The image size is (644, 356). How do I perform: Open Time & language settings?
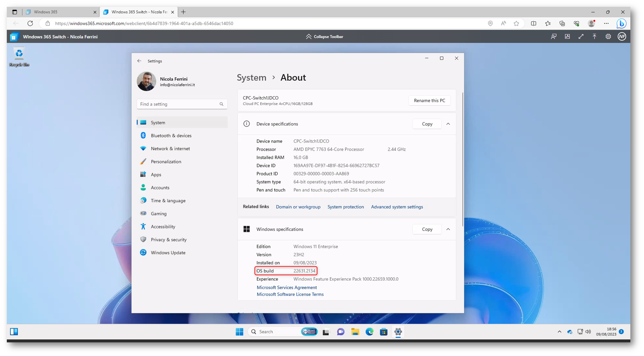coord(182,200)
